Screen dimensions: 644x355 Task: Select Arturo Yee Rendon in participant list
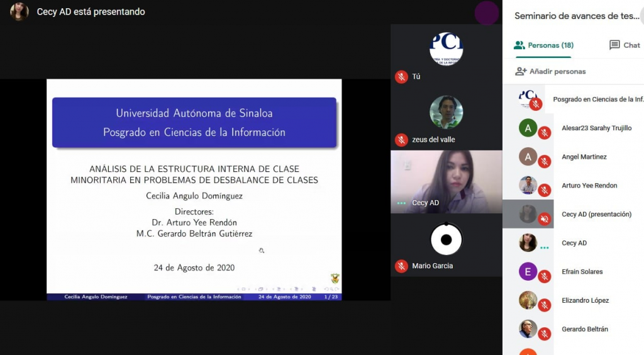tap(574, 185)
